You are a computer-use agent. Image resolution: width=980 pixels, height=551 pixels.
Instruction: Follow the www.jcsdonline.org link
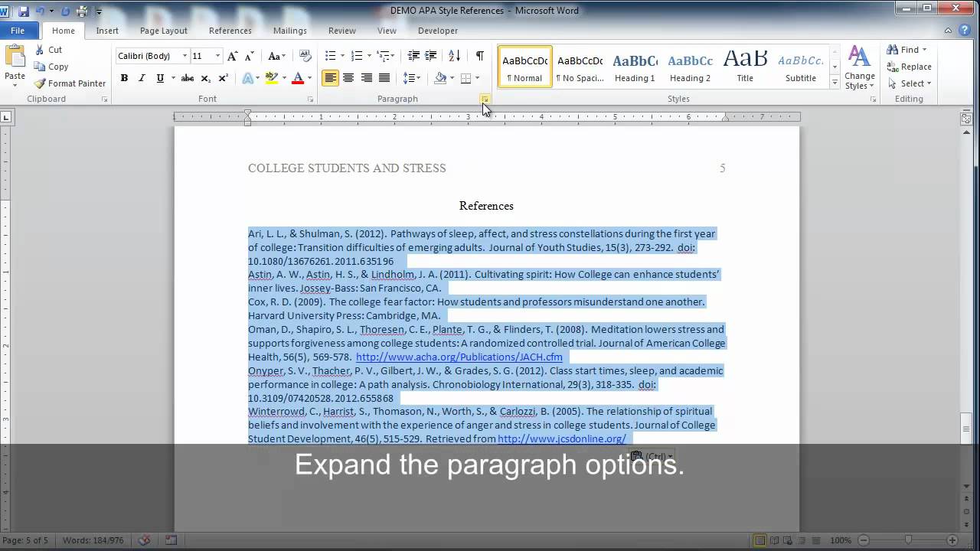click(x=561, y=439)
